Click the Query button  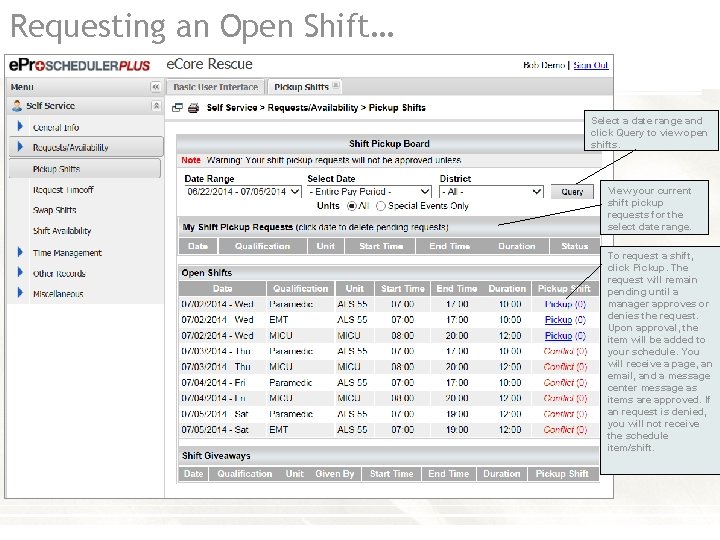click(x=572, y=192)
